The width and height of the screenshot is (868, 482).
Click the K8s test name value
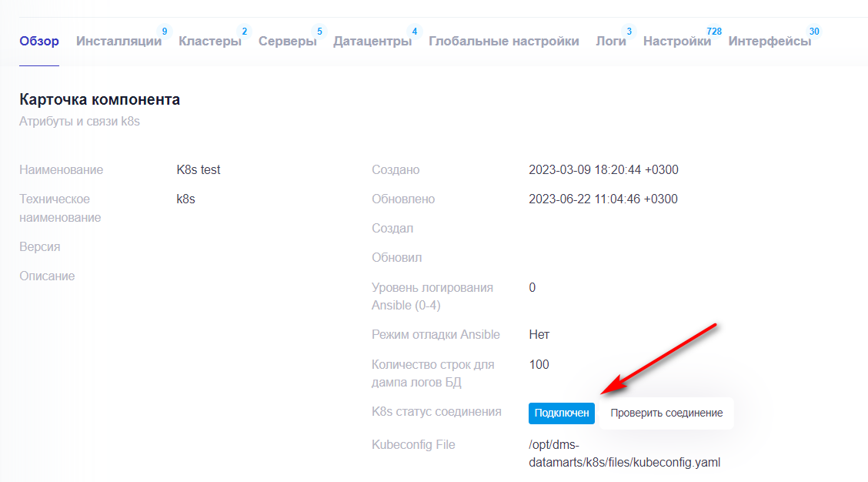point(199,170)
